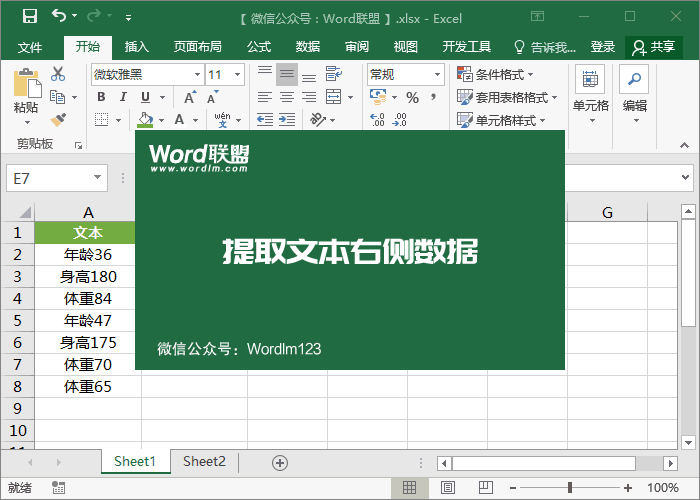The width and height of the screenshot is (700, 500).
Task: Click the Decrease Indent icon
Action: click(265, 120)
